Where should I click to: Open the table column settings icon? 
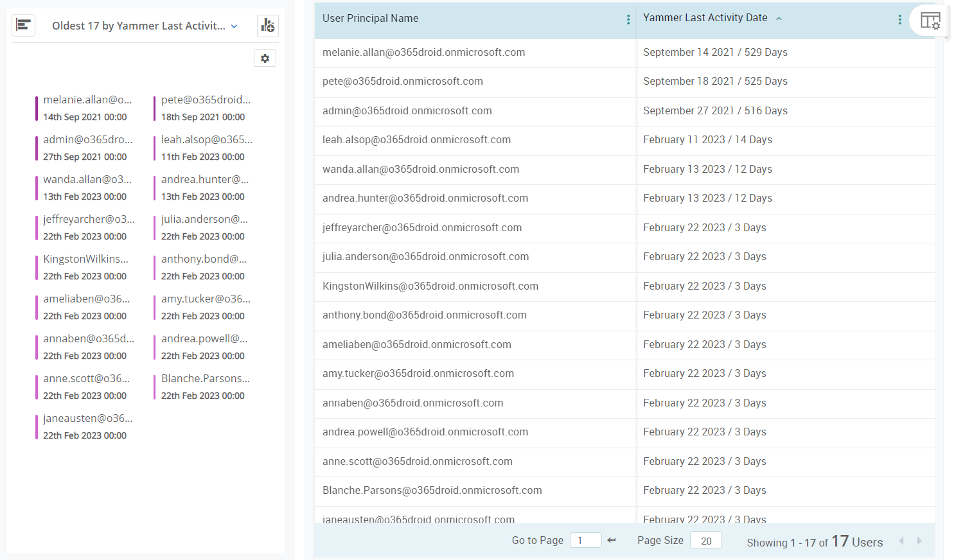(x=930, y=21)
